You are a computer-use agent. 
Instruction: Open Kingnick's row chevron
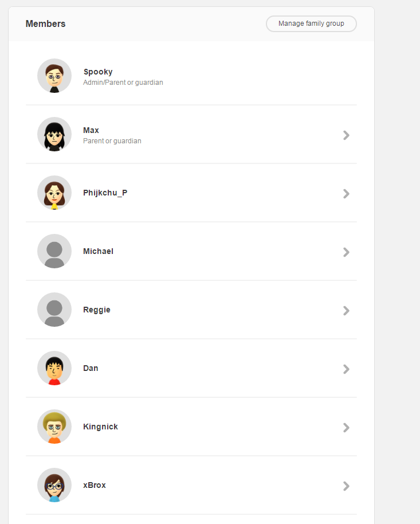click(x=346, y=428)
